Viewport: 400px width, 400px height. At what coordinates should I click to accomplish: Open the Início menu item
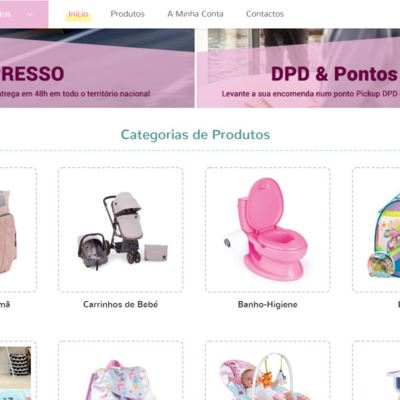[x=78, y=14]
